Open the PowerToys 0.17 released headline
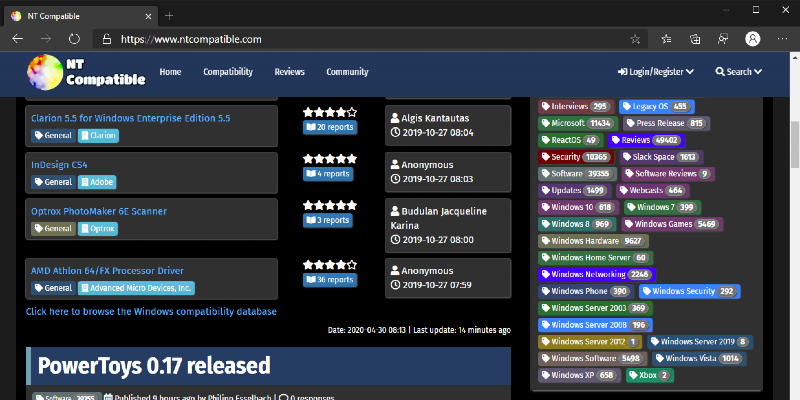This screenshot has width=800, height=400. pos(154,366)
